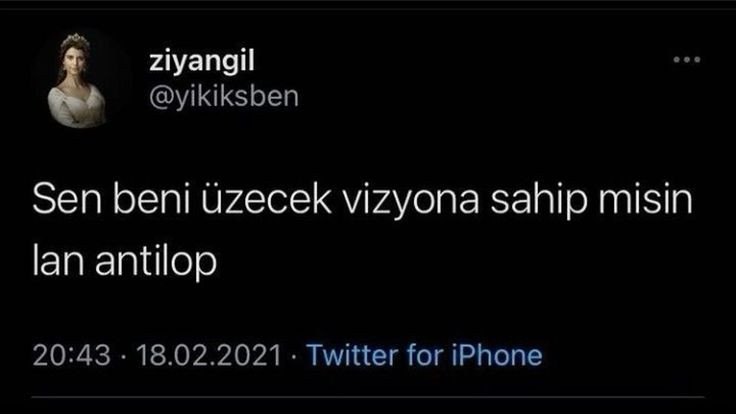Open the Twitter for iPhone source link
736x414 pixels.
[424, 355]
